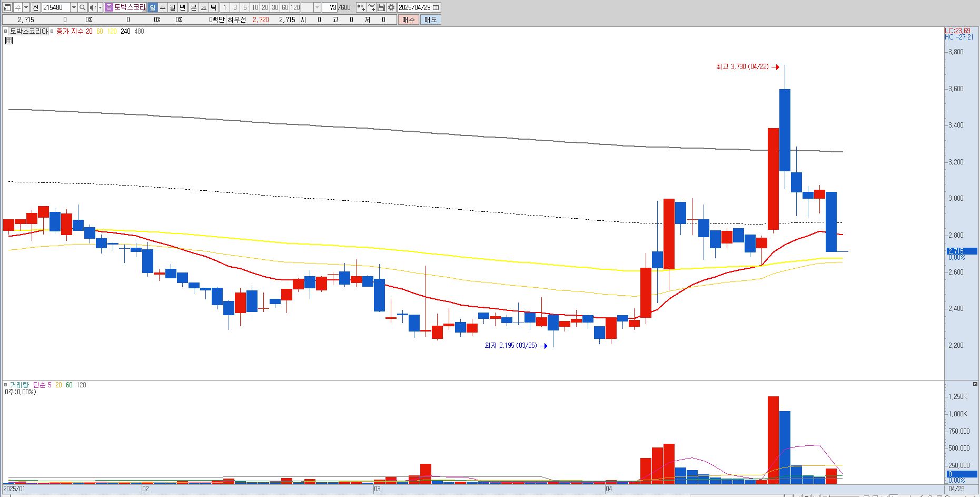Screen dimensions: 980x497
Task: Click the 거래량 volume legend label
Action: pos(19,385)
